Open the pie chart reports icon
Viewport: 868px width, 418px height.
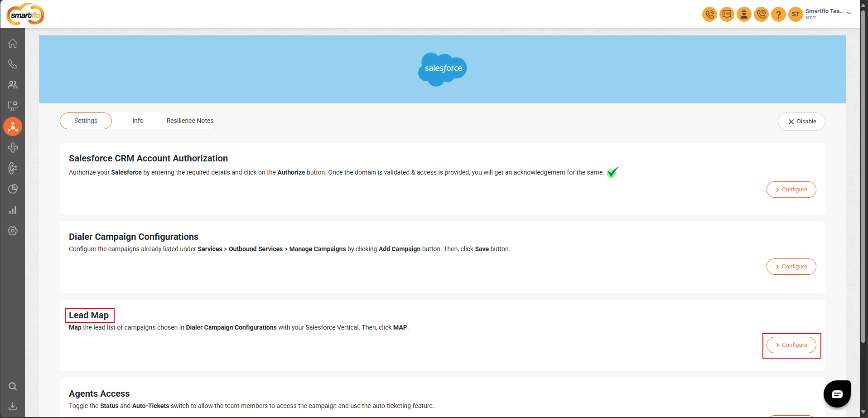[13, 189]
